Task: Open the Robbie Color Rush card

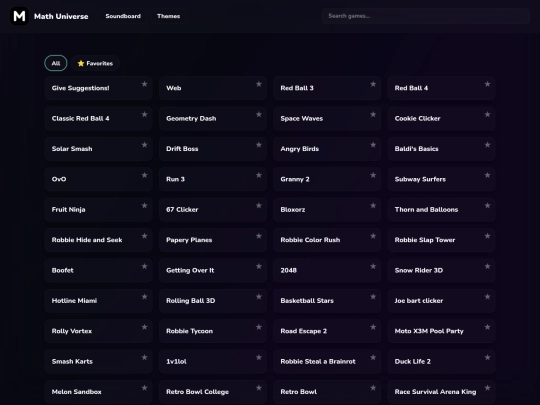Action: click(327, 240)
